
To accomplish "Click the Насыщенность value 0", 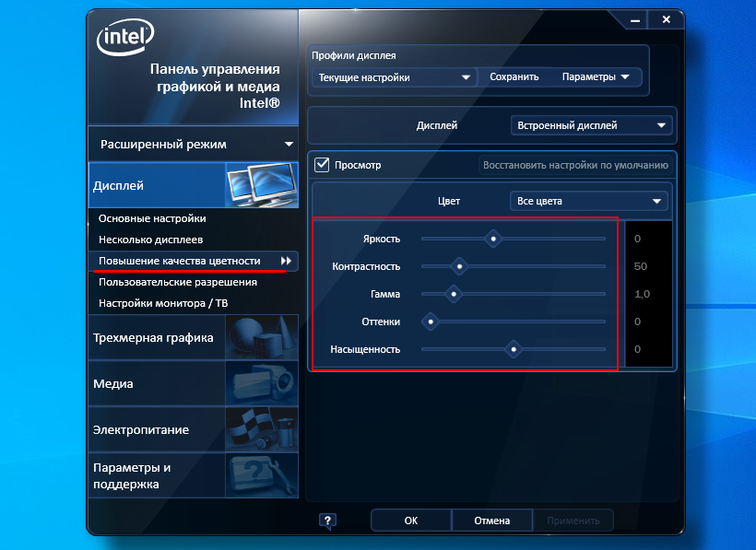I will 637,349.
